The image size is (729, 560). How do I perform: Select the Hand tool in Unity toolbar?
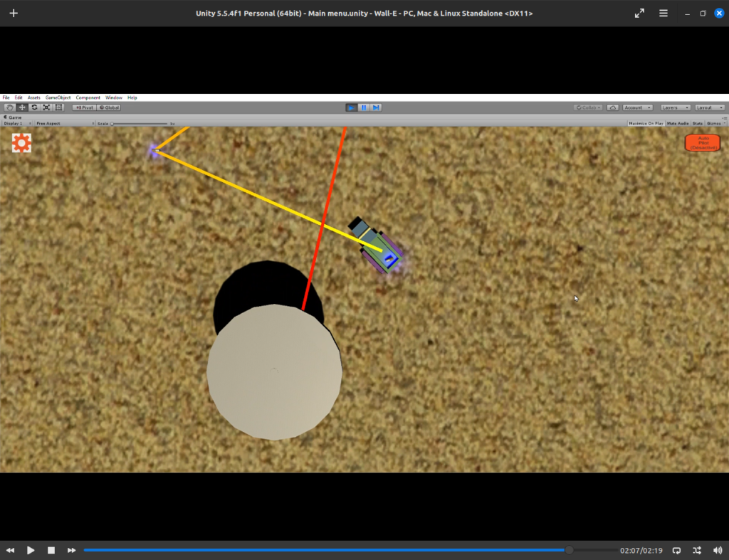10,107
